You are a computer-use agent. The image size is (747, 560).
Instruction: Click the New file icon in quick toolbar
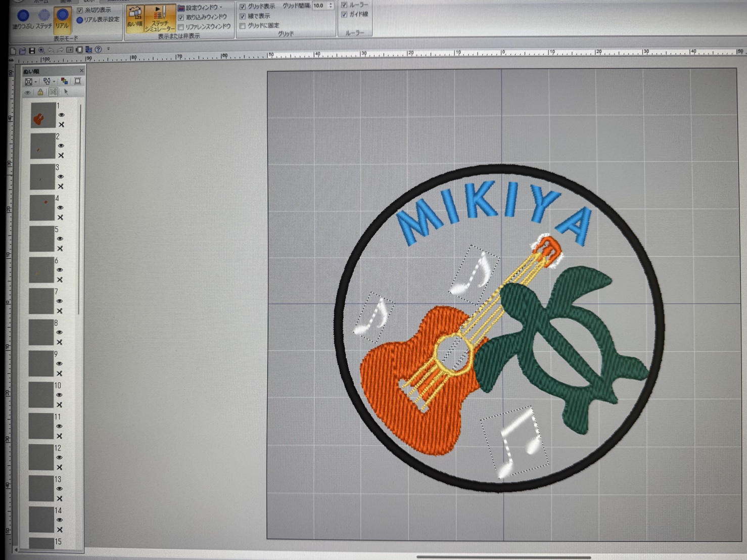coord(13,51)
